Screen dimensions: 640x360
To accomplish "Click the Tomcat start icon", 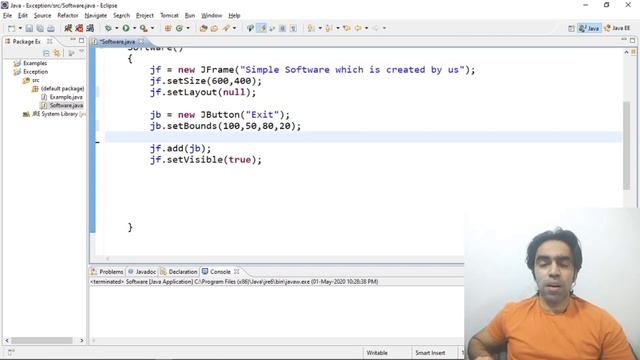I will tap(68, 28).
